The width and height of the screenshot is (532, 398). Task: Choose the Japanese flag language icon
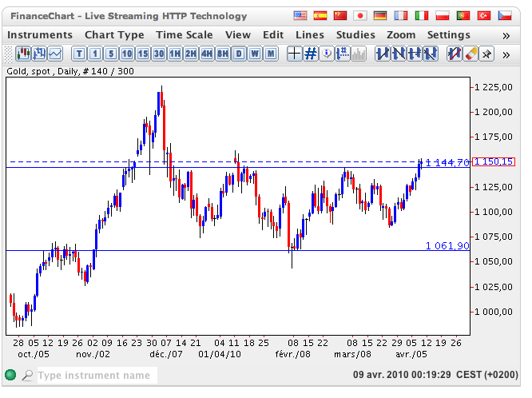[x=360, y=15]
